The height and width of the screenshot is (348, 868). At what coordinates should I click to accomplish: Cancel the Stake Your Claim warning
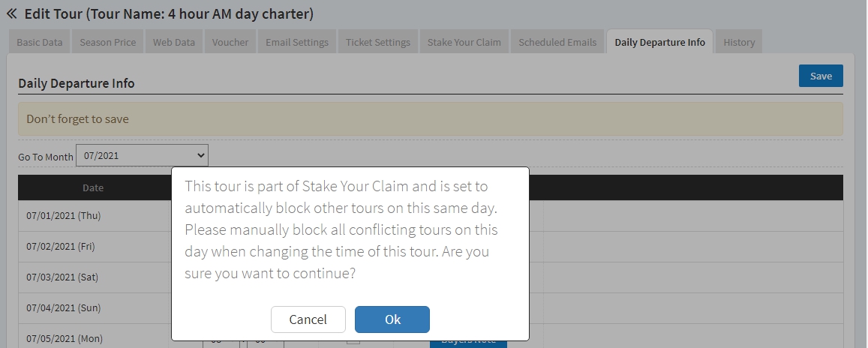coord(308,319)
